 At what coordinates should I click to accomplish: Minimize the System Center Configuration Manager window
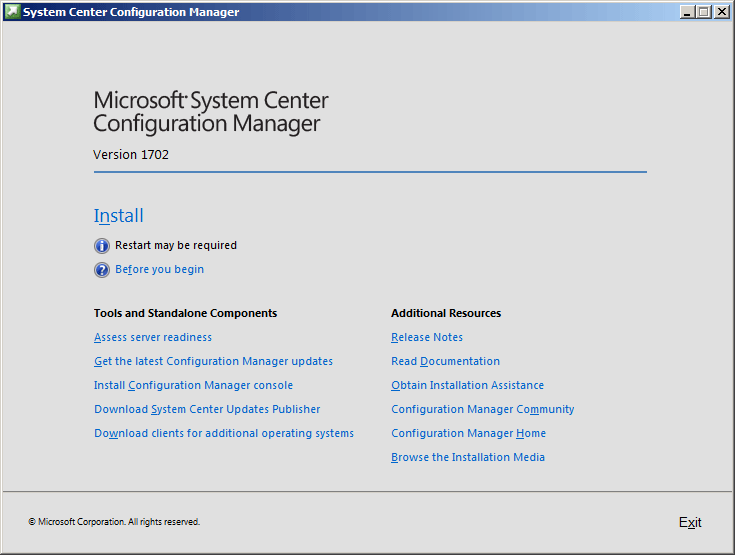coord(687,12)
